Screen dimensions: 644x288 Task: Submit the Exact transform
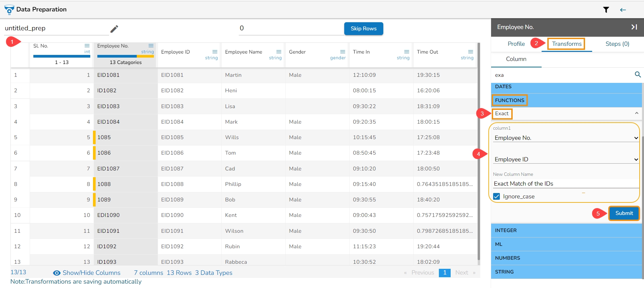pos(624,213)
